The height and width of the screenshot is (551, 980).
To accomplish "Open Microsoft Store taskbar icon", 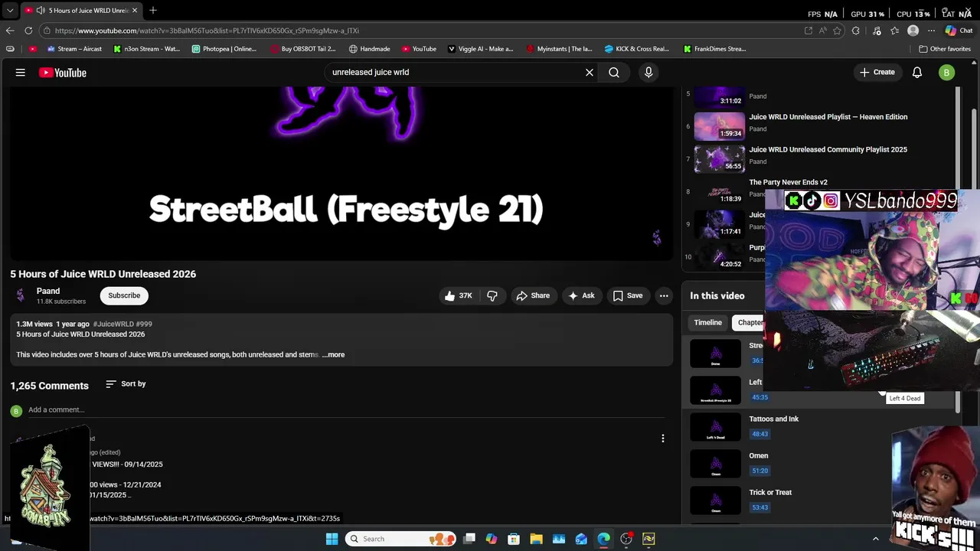I will click(514, 539).
